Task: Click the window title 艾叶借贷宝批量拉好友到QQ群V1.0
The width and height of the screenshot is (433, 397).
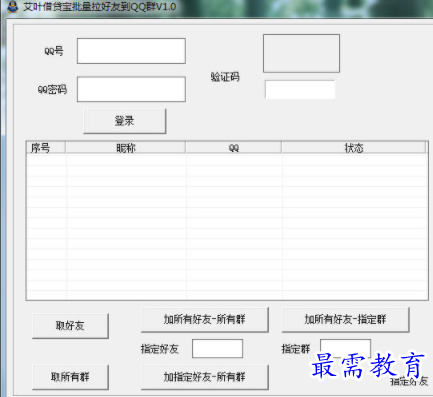Action: [99, 7]
